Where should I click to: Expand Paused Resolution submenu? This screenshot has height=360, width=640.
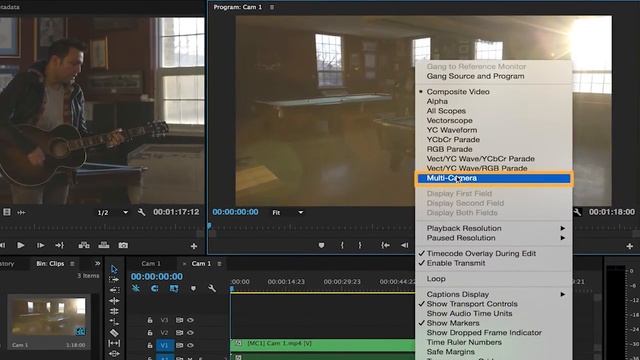493,238
